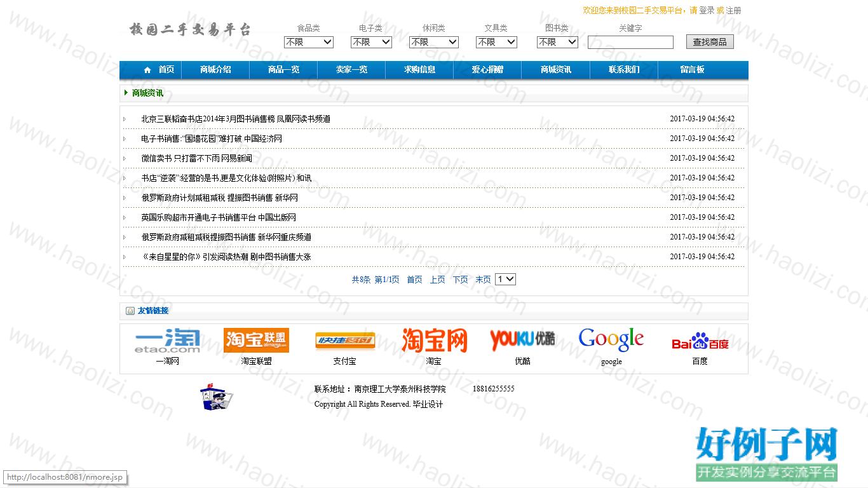Click the 查找商品 search button

coord(710,42)
